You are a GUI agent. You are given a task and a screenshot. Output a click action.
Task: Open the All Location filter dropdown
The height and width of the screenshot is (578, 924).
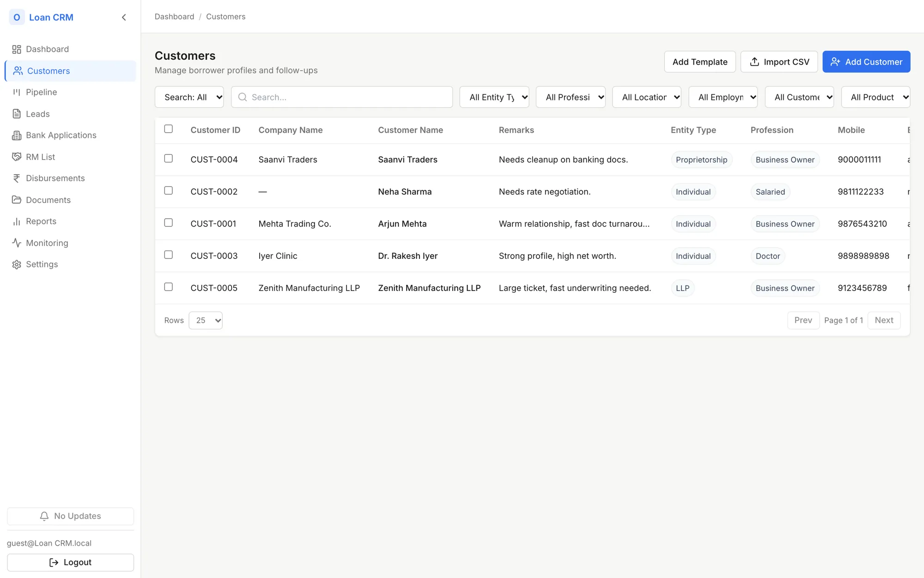(x=647, y=97)
